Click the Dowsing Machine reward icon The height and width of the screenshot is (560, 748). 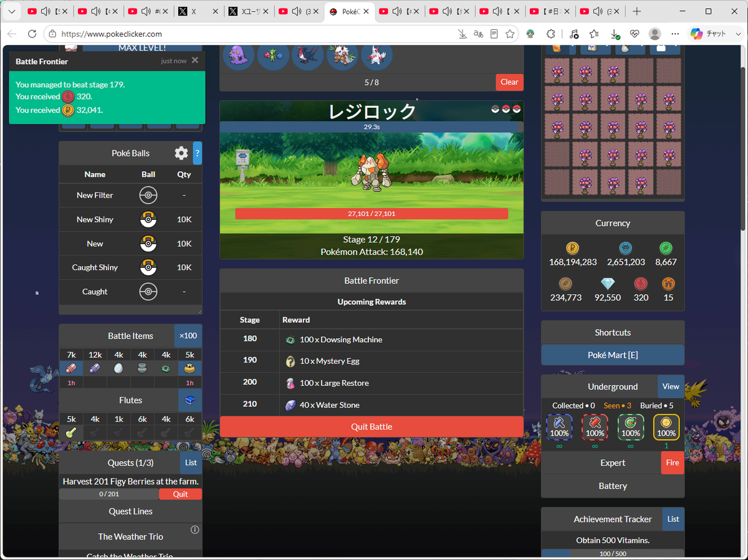click(x=290, y=339)
